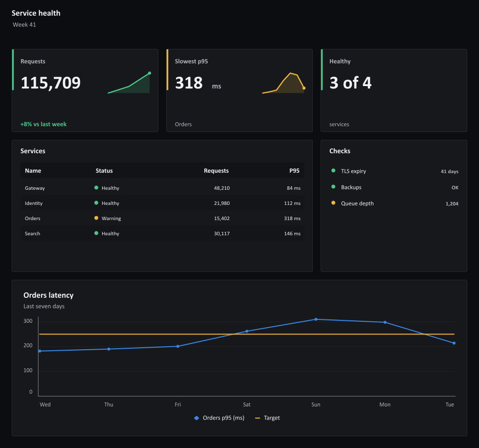Click the 41 days value
Viewport: 479px width, 448px height.
(449, 172)
